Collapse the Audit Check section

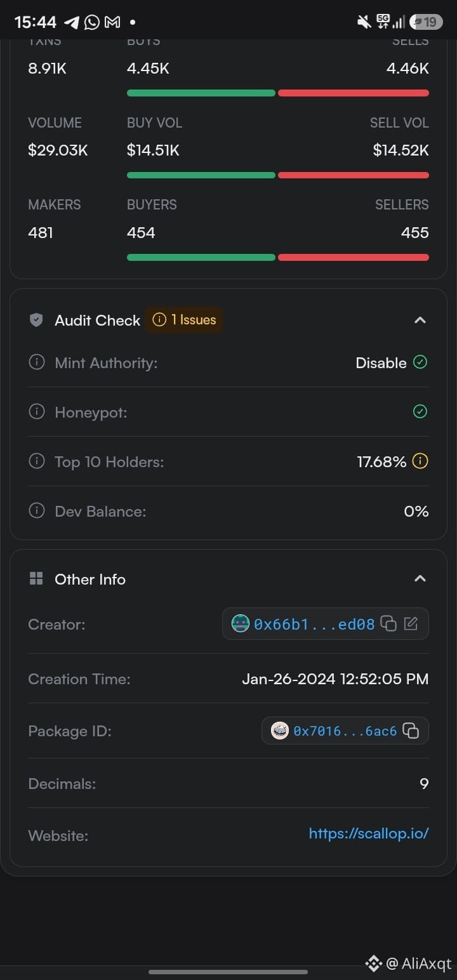420,320
